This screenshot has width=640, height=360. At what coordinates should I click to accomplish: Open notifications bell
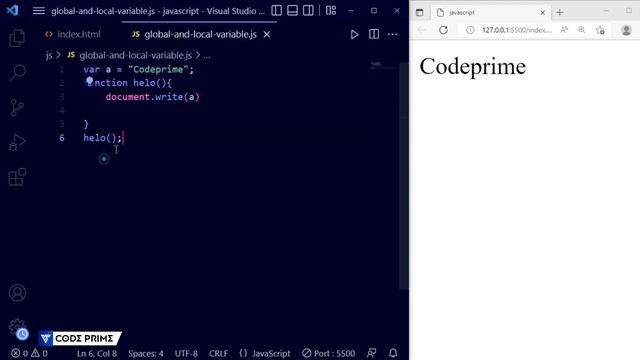393,353
